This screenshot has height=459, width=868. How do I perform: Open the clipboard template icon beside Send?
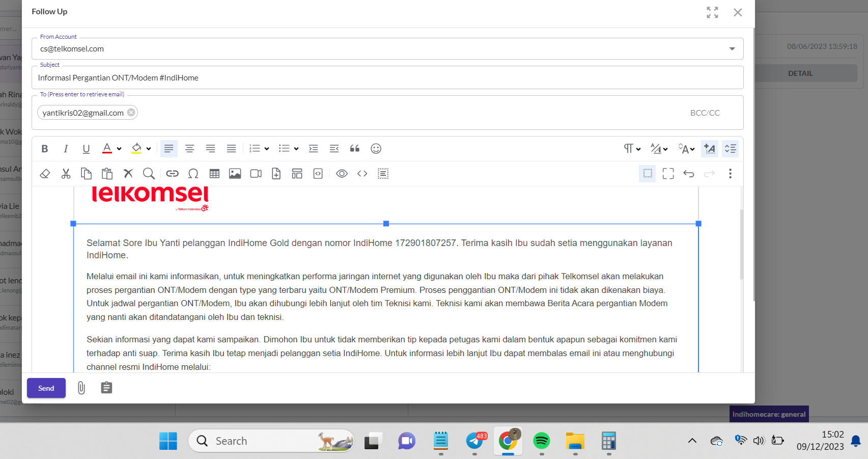[106, 388]
